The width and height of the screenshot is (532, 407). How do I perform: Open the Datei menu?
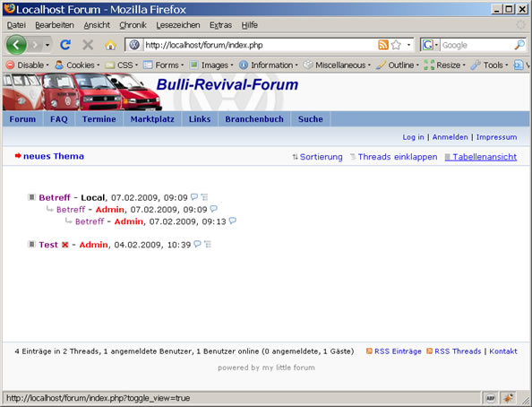tap(16, 25)
